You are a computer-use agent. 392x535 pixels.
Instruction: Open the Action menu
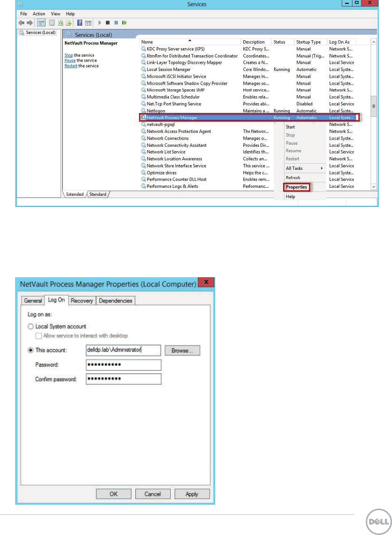click(39, 14)
